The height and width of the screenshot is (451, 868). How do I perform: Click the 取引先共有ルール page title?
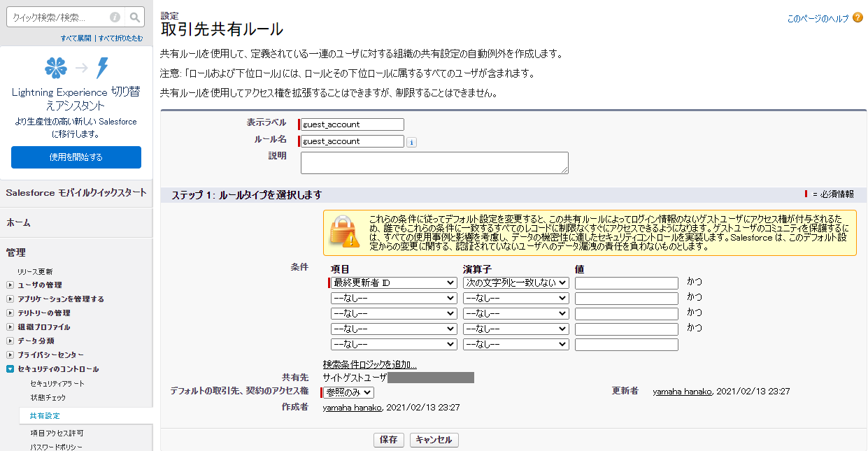(222, 29)
